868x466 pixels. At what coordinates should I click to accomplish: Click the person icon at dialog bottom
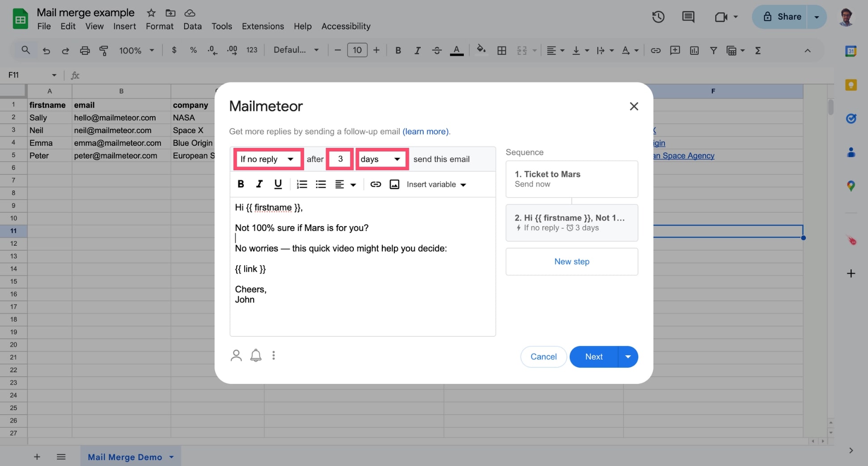(236, 356)
